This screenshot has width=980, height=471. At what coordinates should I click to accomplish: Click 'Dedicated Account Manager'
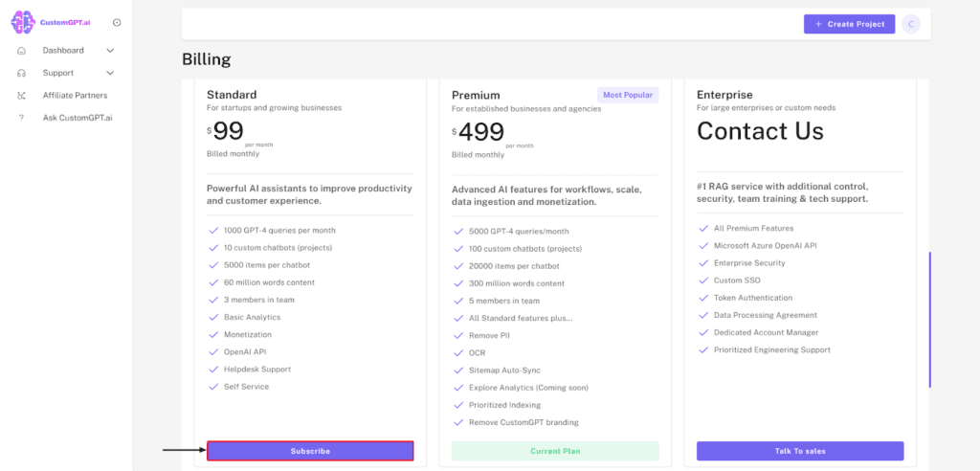point(767,333)
